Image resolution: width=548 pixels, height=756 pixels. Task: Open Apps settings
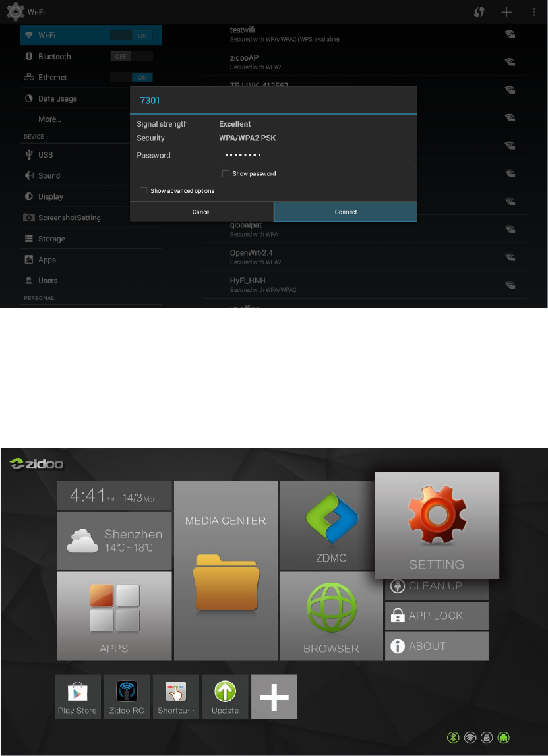91,260
